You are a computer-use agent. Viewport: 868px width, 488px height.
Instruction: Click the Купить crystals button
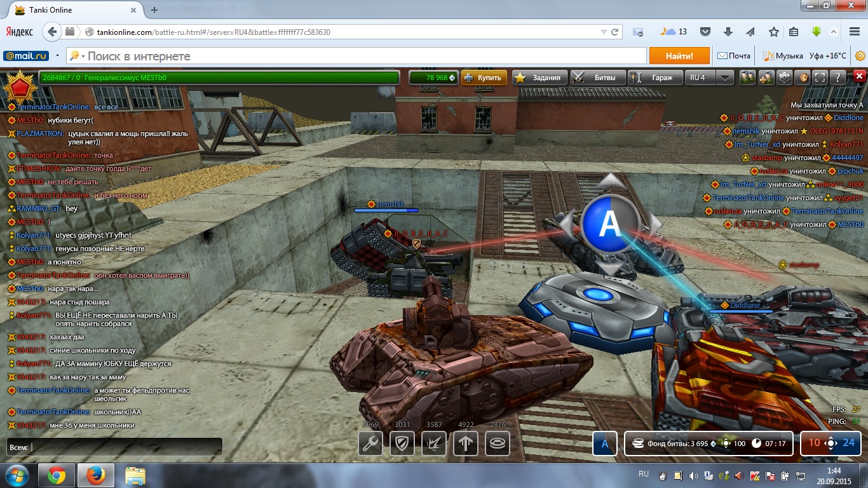tap(484, 78)
